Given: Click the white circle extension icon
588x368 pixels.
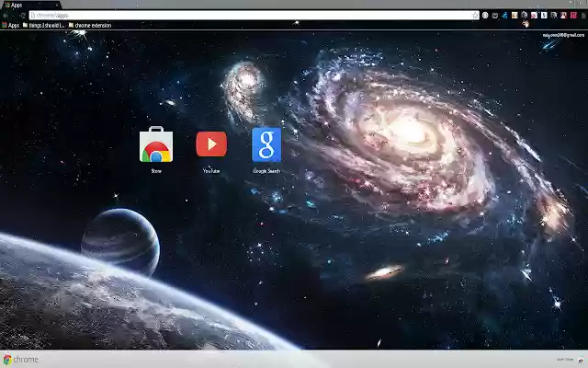Looking at the screenshot, I should point(485,16).
